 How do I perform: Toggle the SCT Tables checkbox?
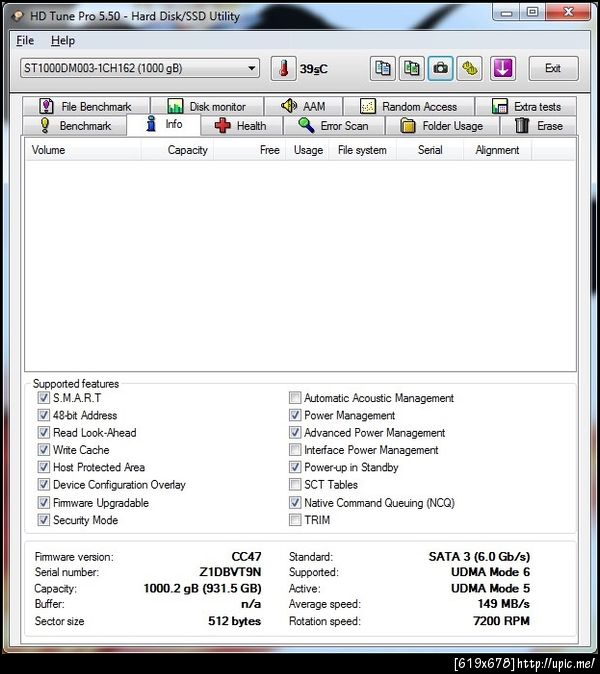[x=295, y=484]
